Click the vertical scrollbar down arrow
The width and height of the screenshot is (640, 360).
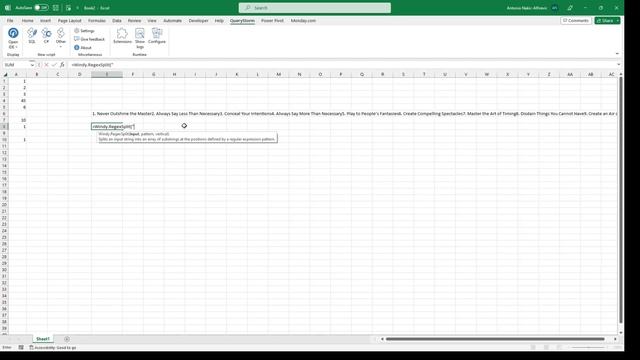coord(620,333)
